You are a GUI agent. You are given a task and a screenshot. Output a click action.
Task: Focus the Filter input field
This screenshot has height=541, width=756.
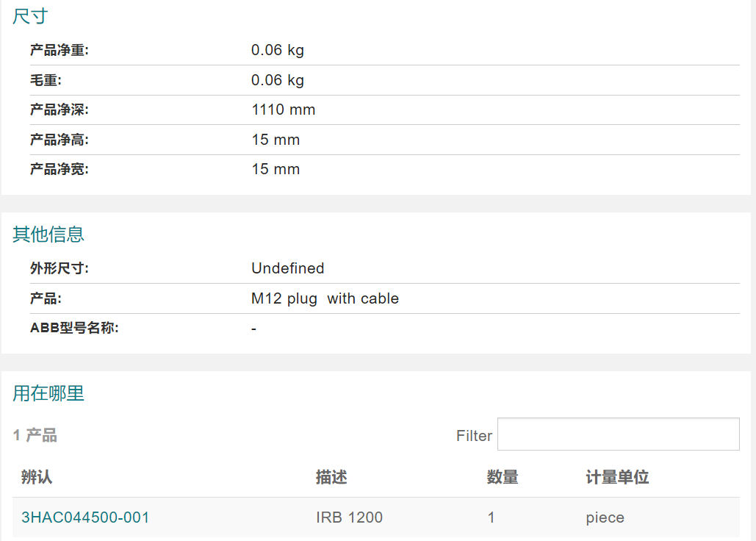pyautogui.click(x=618, y=434)
